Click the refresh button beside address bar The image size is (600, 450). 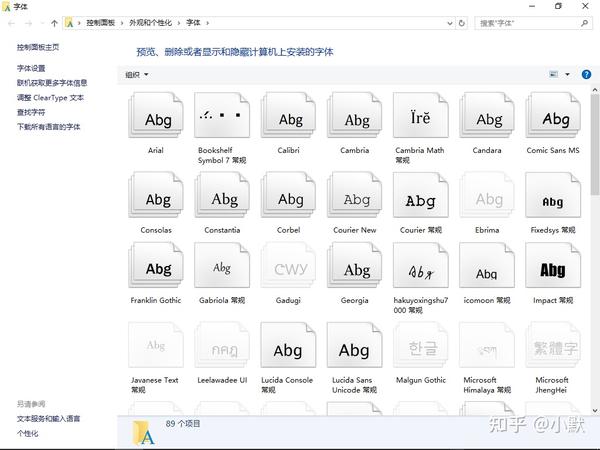pyautogui.click(x=462, y=23)
